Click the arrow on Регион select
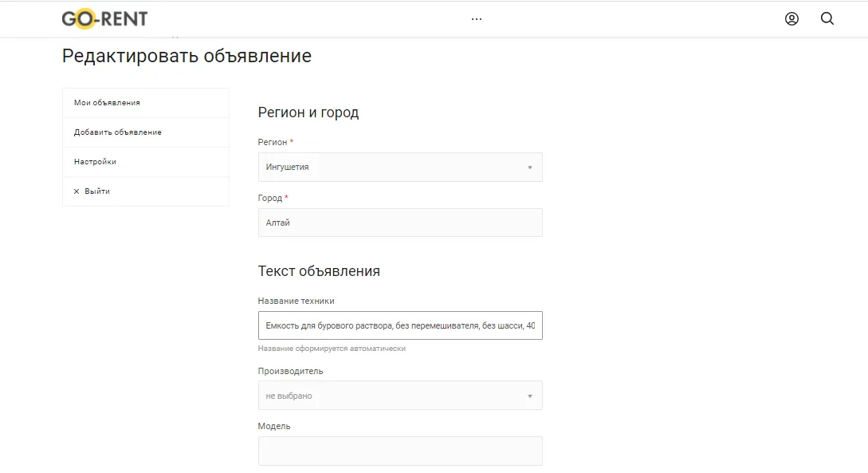Screen dimensions: 868x473 [x=530, y=168]
